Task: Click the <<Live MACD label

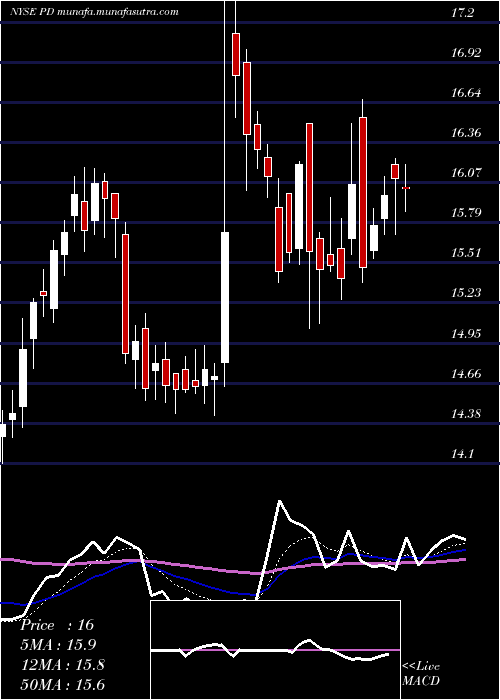Action: click(421, 674)
